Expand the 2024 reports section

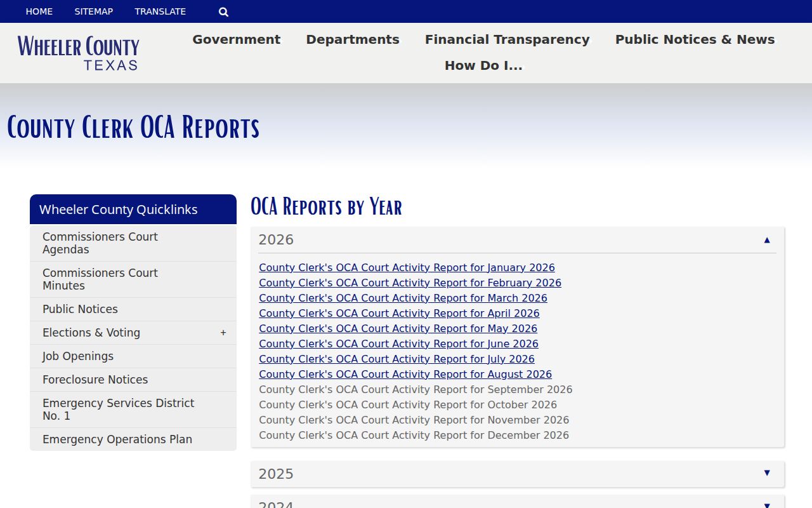click(x=518, y=503)
